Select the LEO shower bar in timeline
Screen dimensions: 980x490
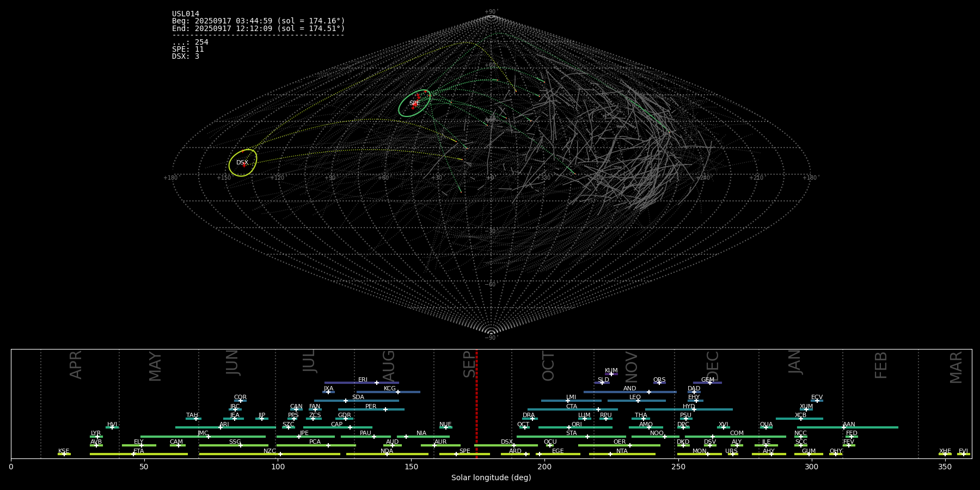tap(636, 401)
